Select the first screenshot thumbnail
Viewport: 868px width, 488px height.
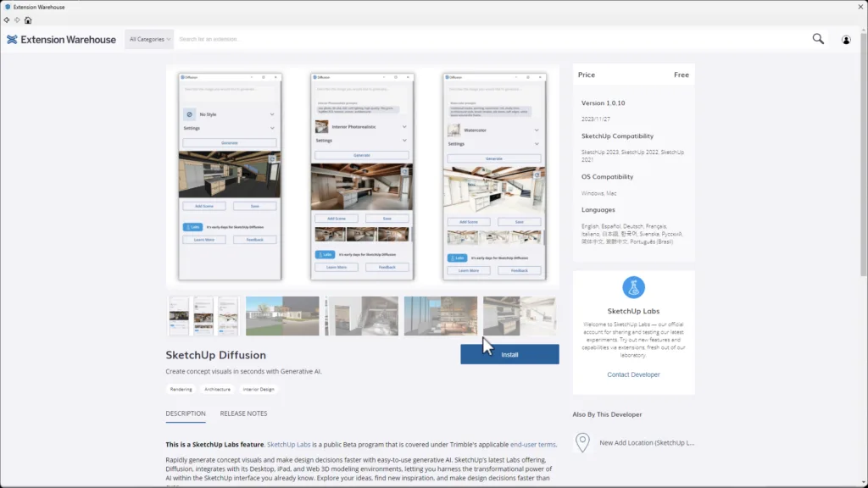click(x=203, y=316)
